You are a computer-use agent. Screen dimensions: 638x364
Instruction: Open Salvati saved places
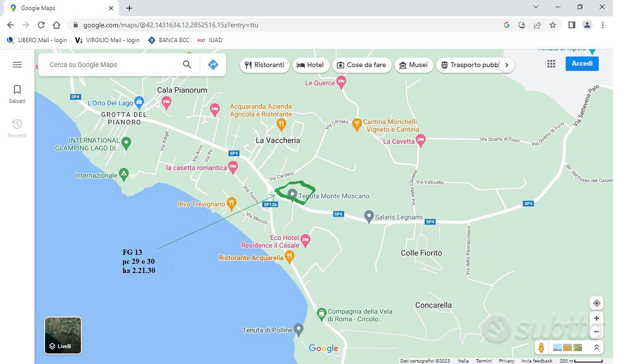[17, 94]
